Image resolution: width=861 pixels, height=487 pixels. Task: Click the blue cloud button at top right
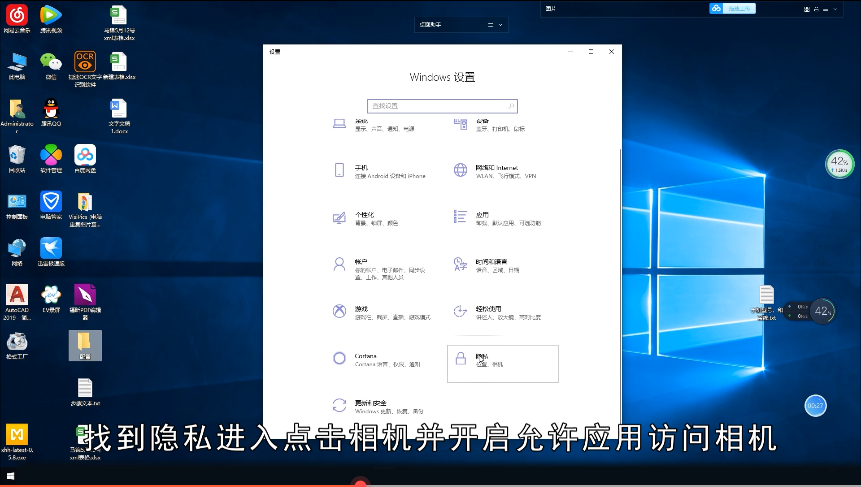[x=733, y=8]
